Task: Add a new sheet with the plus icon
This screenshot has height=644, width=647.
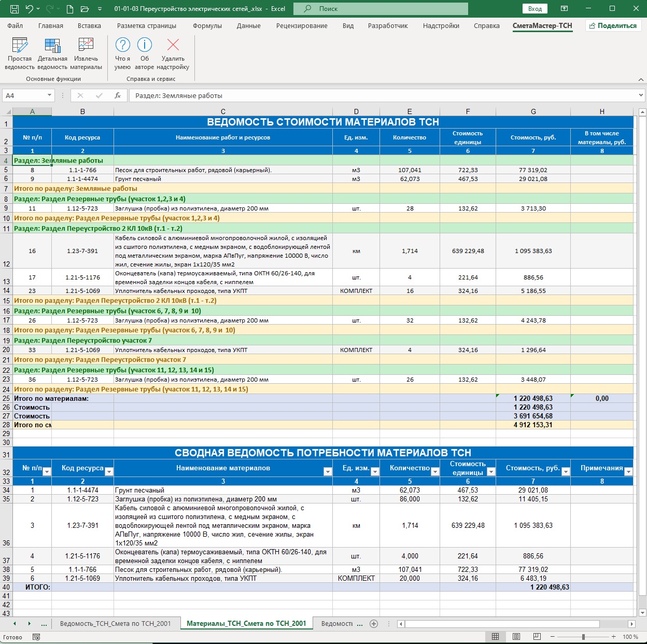Action: [374, 624]
